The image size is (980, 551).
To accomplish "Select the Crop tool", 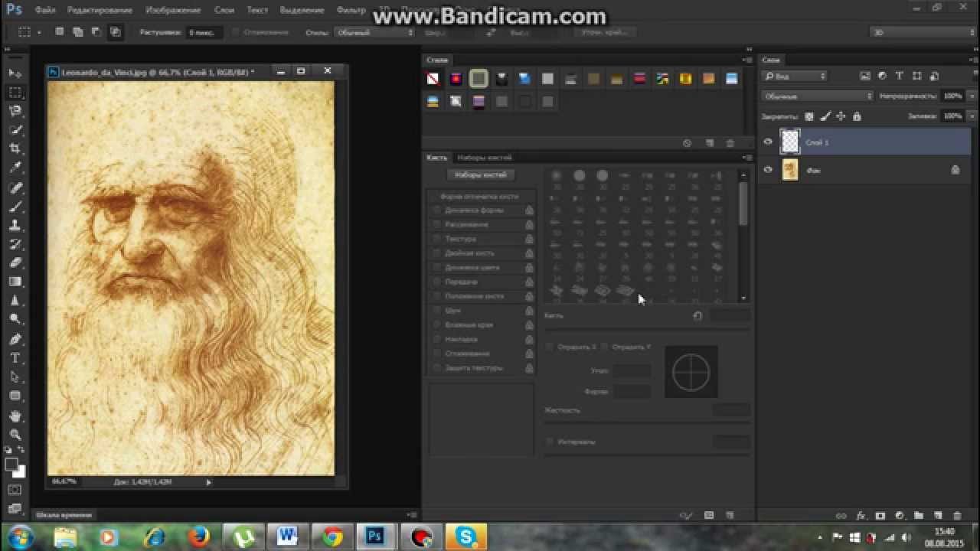I will pos(15,149).
